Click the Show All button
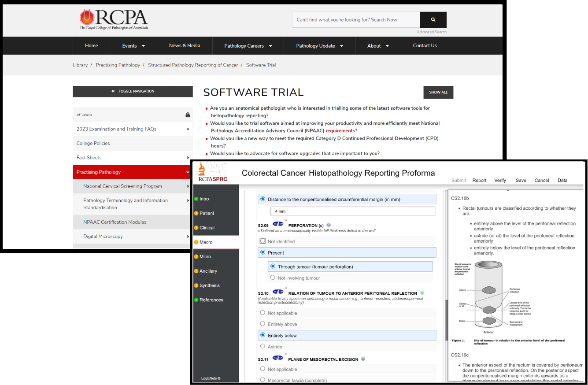 pyautogui.click(x=438, y=93)
